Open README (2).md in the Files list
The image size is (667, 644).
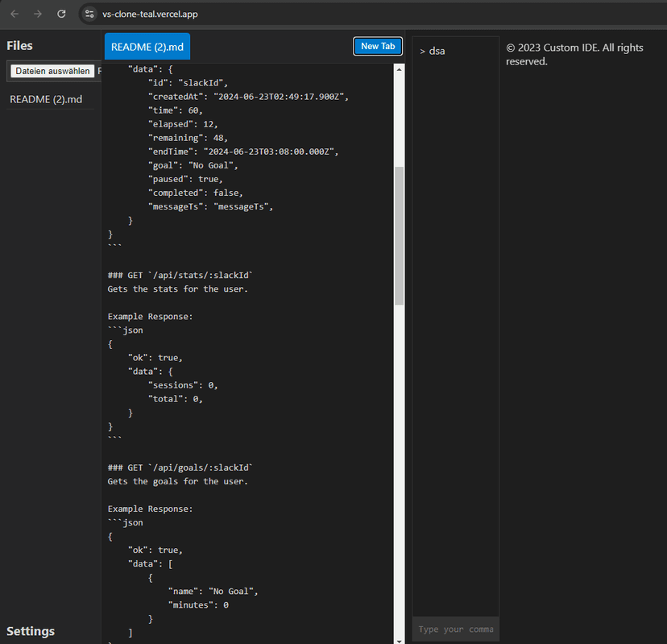(x=46, y=99)
